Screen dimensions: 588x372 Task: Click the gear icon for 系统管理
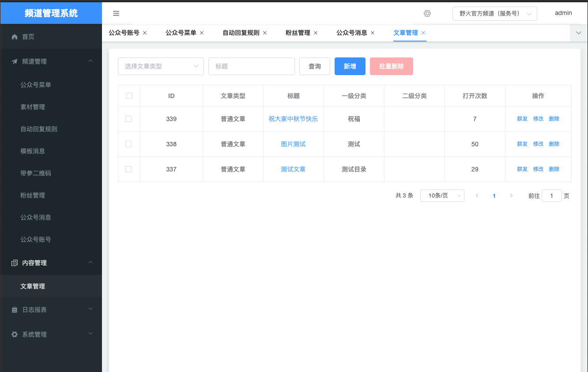coord(15,334)
